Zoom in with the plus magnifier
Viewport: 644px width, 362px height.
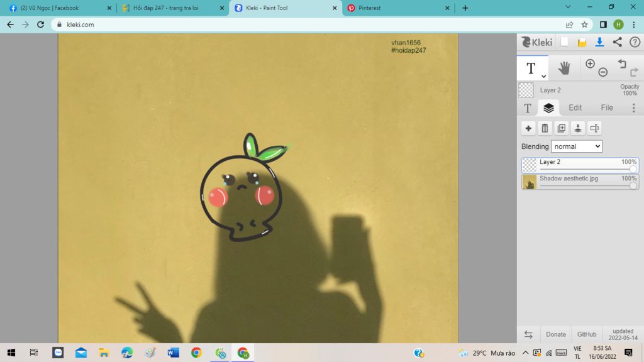point(590,63)
